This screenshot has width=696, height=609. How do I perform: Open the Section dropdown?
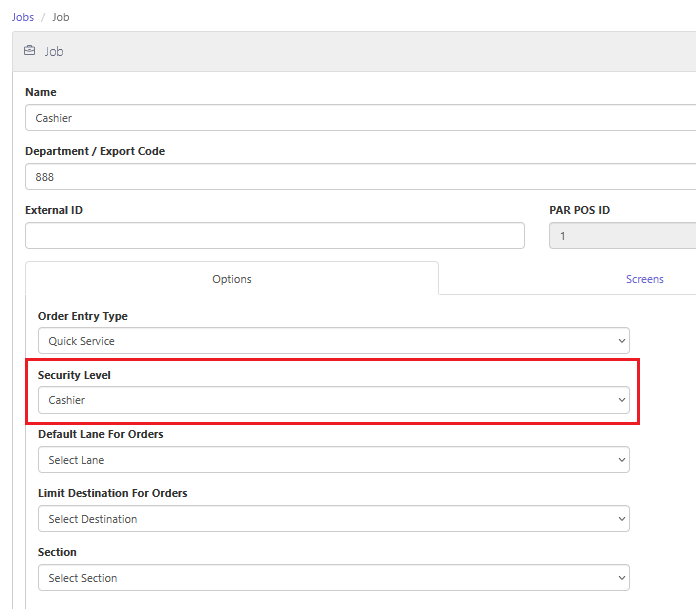click(x=334, y=578)
